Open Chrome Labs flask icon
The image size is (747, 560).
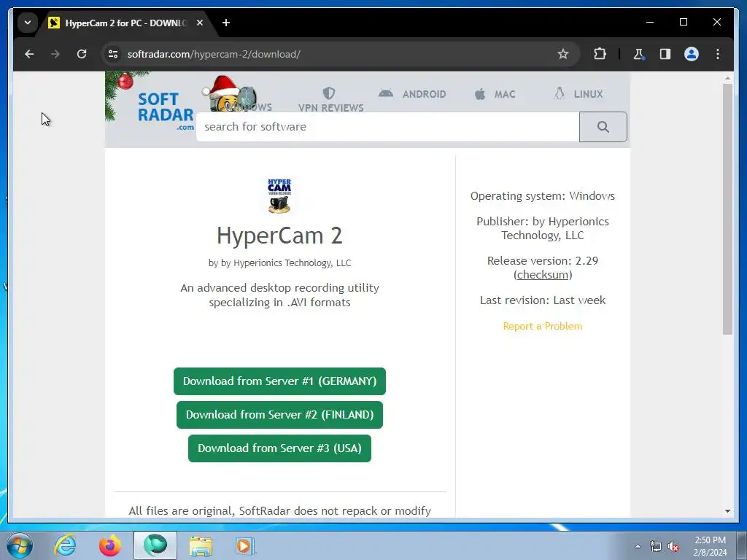(639, 54)
